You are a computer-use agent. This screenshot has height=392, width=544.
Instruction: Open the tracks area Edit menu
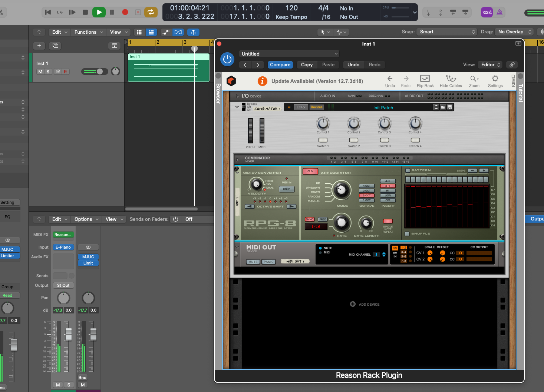[x=59, y=32]
